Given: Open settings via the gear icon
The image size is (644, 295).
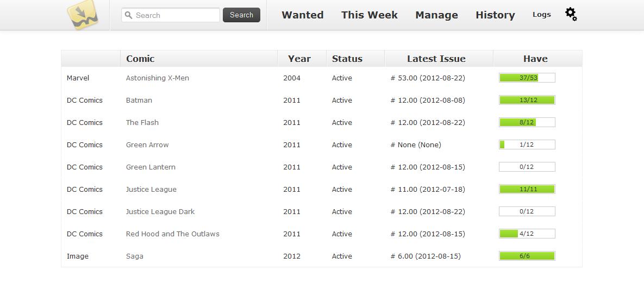Looking at the screenshot, I should point(571,14).
